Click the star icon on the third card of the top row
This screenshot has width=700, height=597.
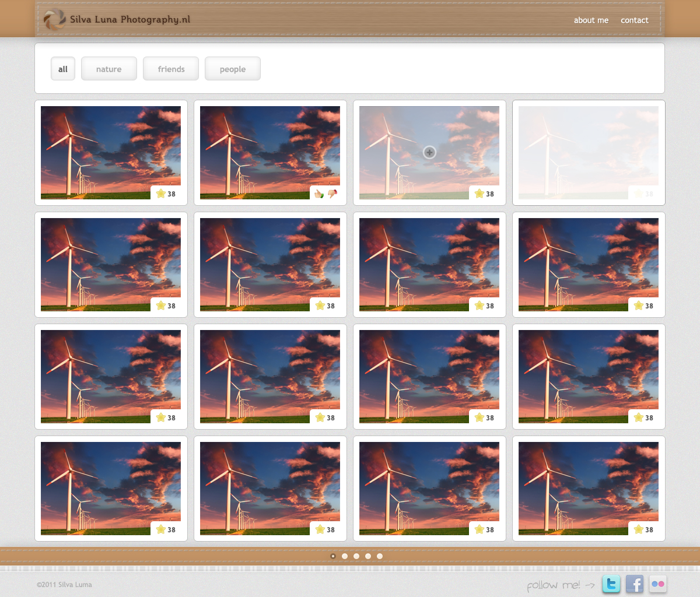(x=480, y=194)
